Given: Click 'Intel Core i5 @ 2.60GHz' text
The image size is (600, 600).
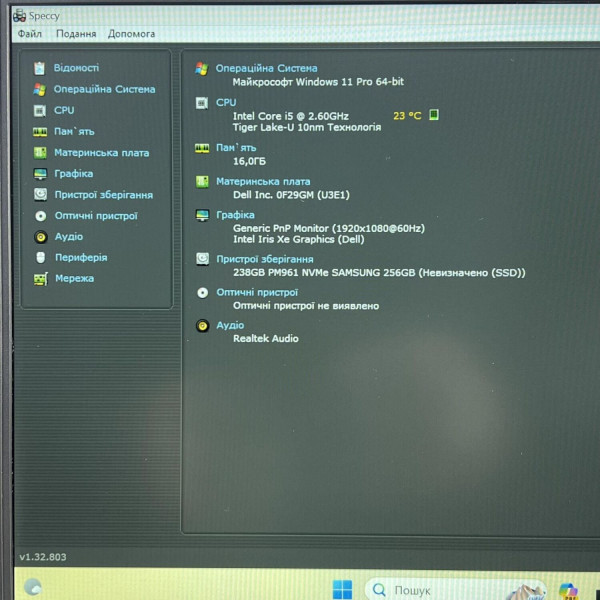Looking at the screenshot, I should pyautogui.click(x=290, y=116).
